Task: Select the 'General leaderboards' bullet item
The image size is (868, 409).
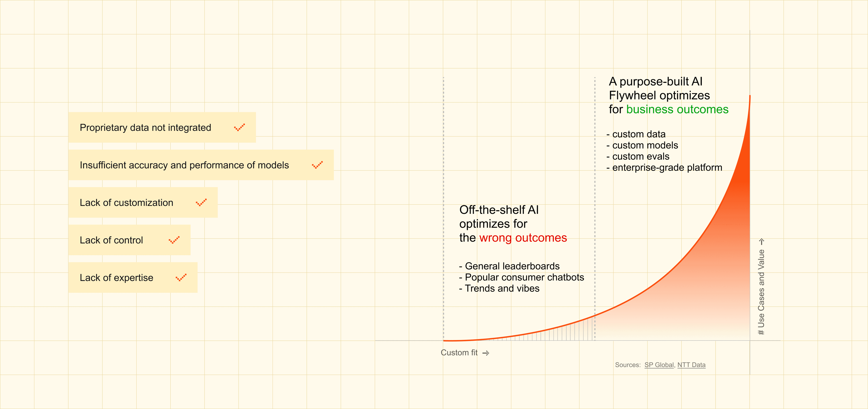Action: pos(509,266)
